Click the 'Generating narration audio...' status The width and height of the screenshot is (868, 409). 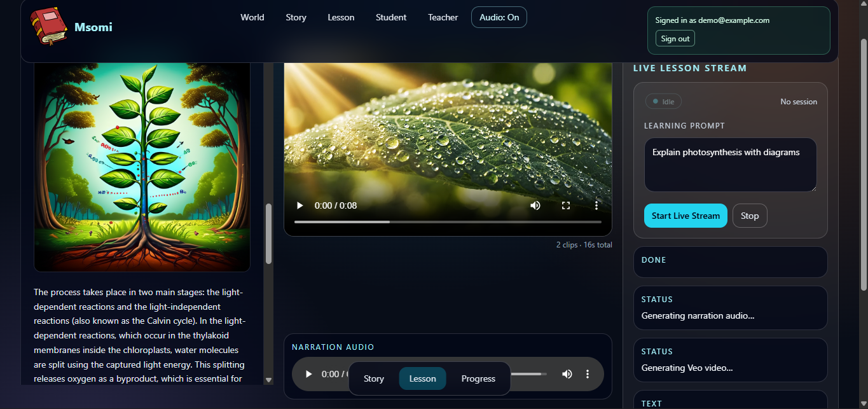[698, 315]
